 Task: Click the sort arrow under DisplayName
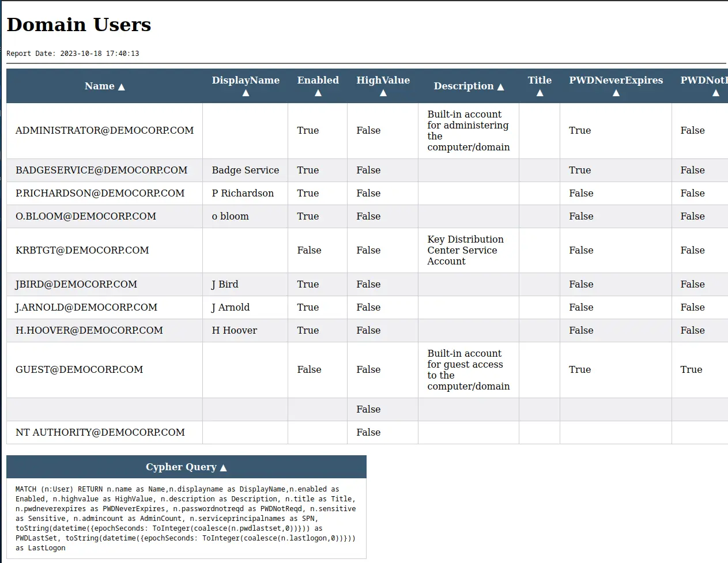click(246, 93)
